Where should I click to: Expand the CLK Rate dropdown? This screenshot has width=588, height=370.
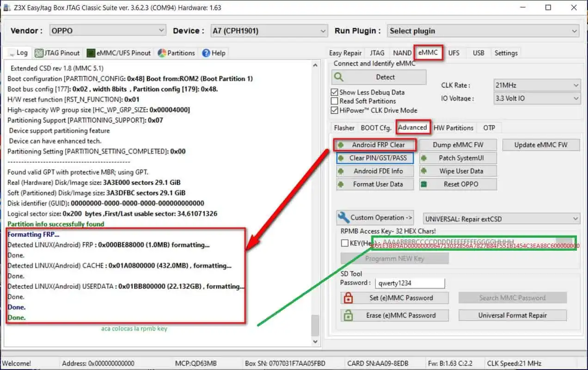tap(537, 85)
